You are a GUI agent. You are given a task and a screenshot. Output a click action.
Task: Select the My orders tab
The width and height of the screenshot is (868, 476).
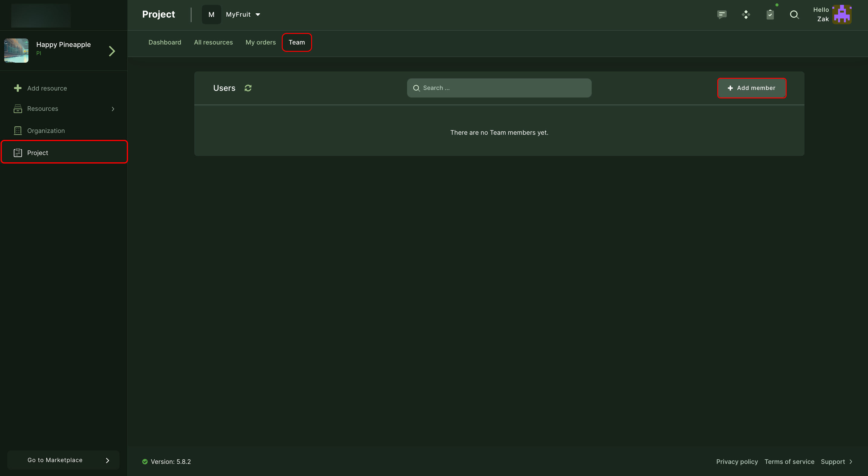pos(261,42)
